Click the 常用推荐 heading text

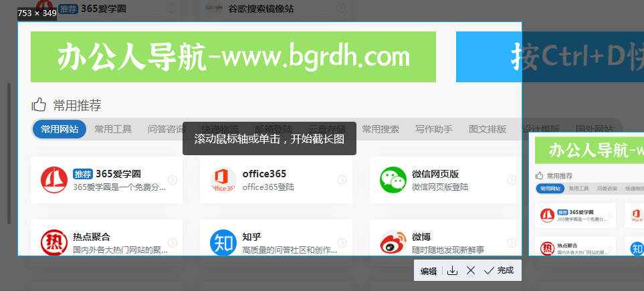click(77, 105)
